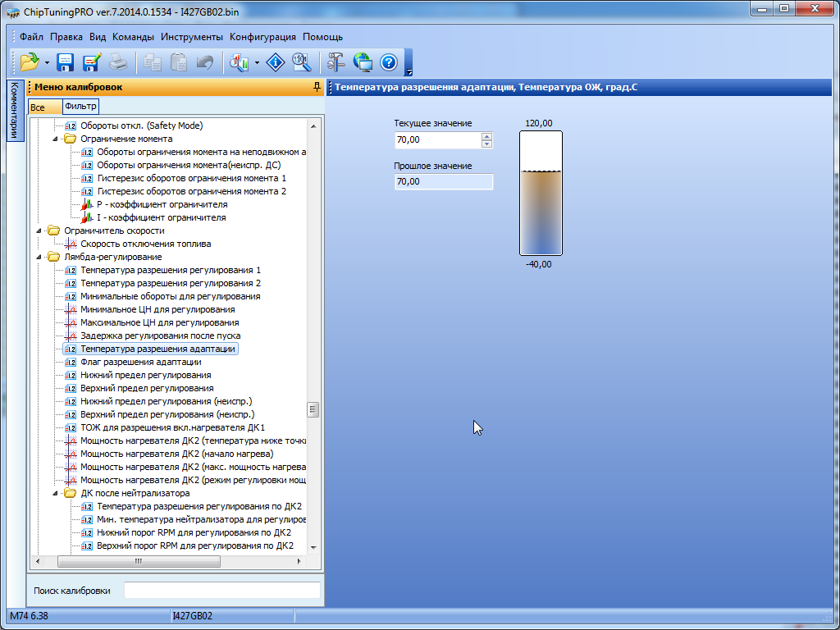Collapse the Ограничитель скорости folder
The width and height of the screenshot is (840, 630).
(x=39, y=231)
